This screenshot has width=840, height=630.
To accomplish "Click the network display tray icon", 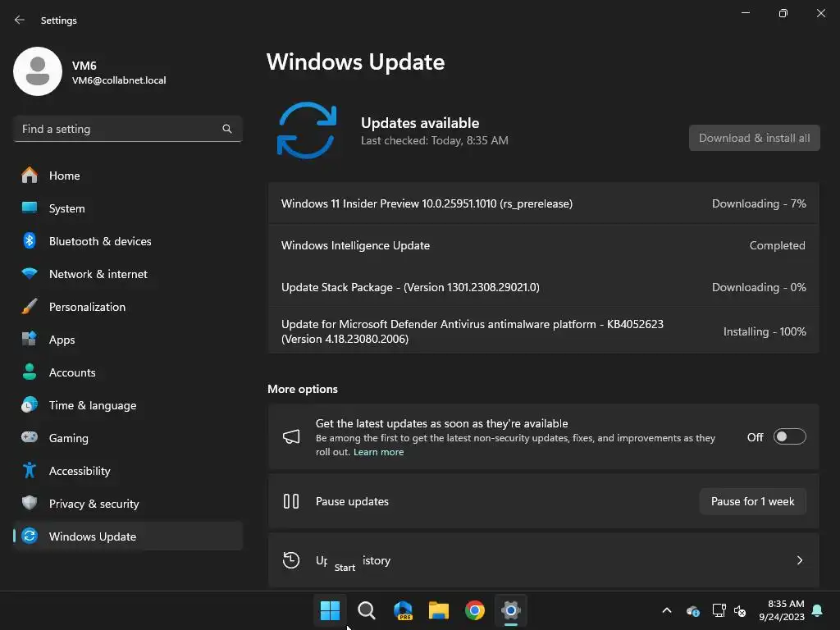I will tap(719, 610).
